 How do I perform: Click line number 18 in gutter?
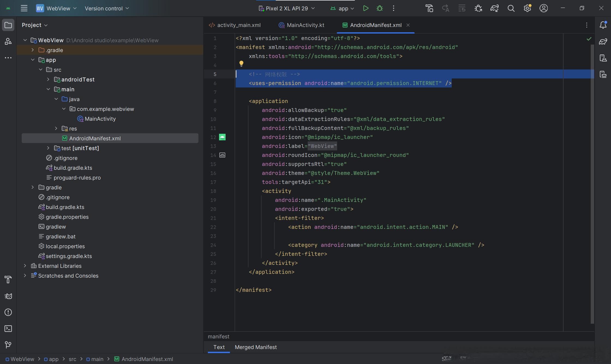213,191
